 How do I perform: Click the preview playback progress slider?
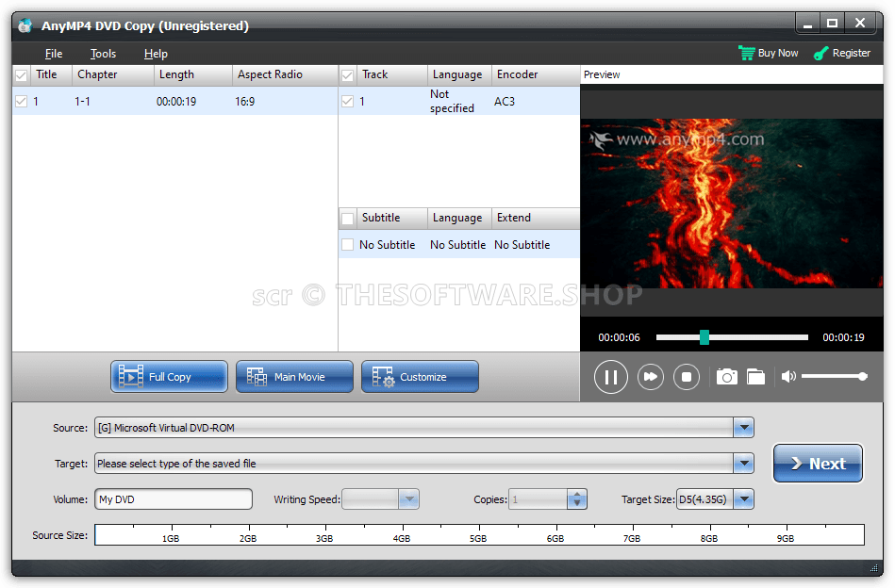pos(732,337)
